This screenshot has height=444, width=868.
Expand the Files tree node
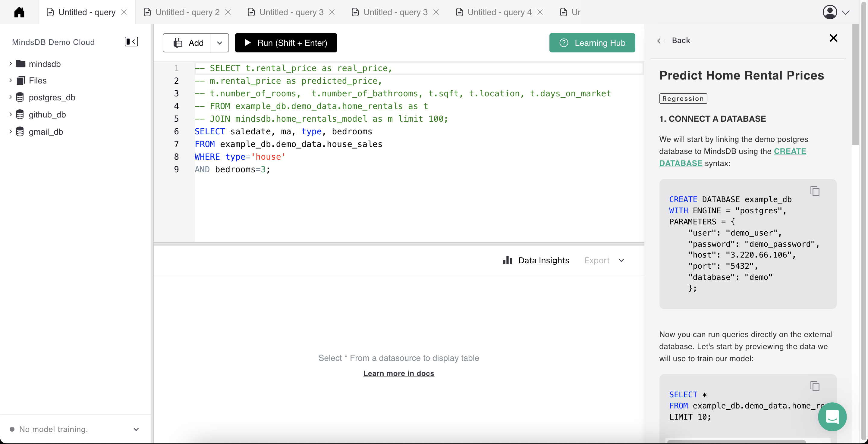(x=11, y=80)
